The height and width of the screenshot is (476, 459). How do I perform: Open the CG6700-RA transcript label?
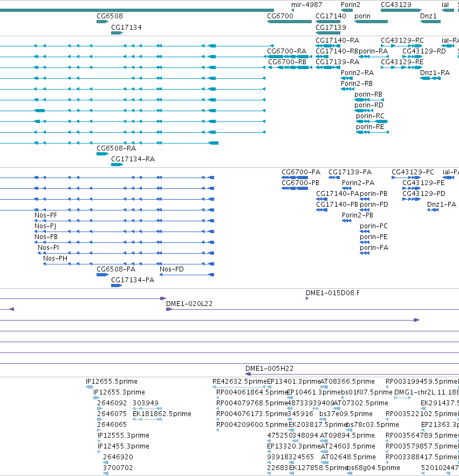[287, 51]
